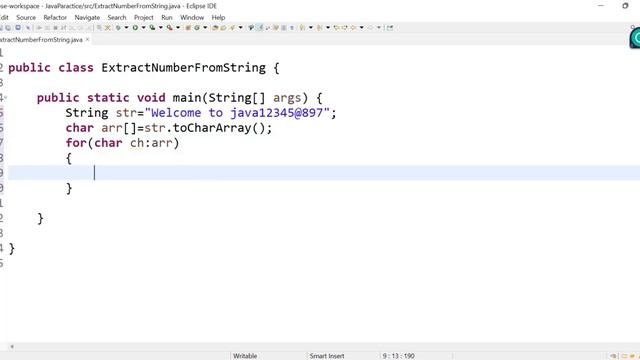Open the Debug icon dropdown arrow
The height and width of the screenshot is (360, 640).
126,28
